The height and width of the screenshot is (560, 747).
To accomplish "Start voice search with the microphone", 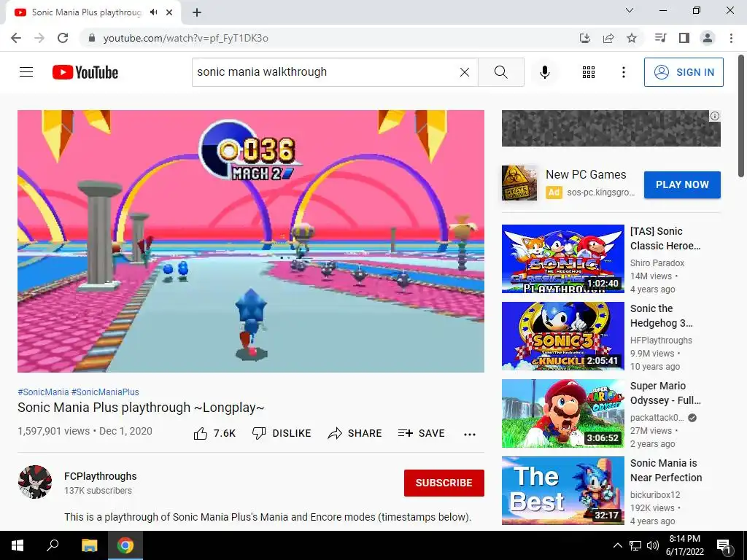I will pyautogui.click(x=544, y=72).
